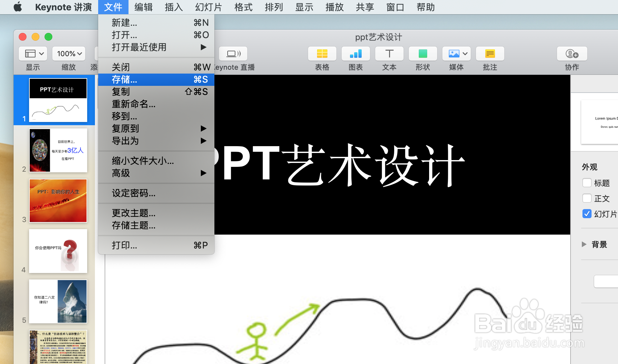
Task: Close the Keynote window with red button
Action: (x=23, y=37)
